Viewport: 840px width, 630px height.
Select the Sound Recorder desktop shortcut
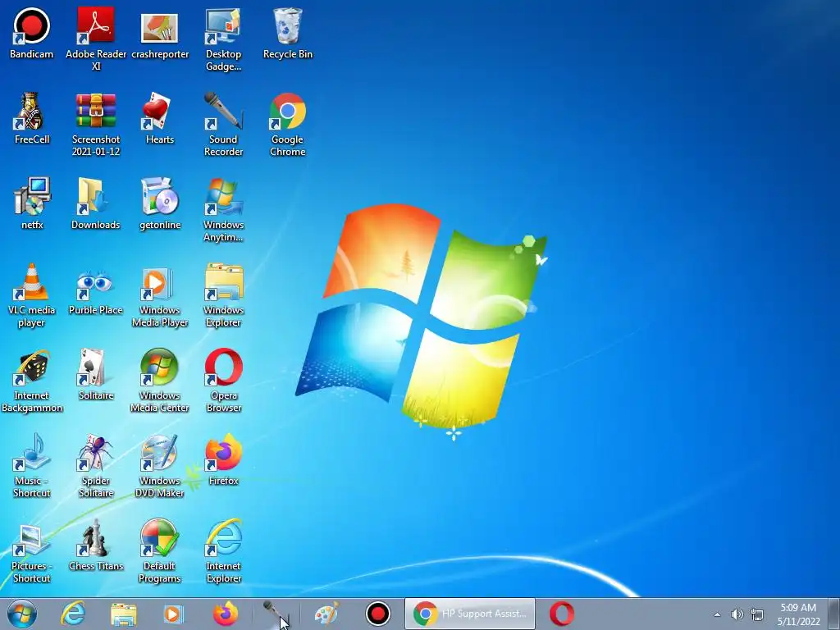point(223,125)
